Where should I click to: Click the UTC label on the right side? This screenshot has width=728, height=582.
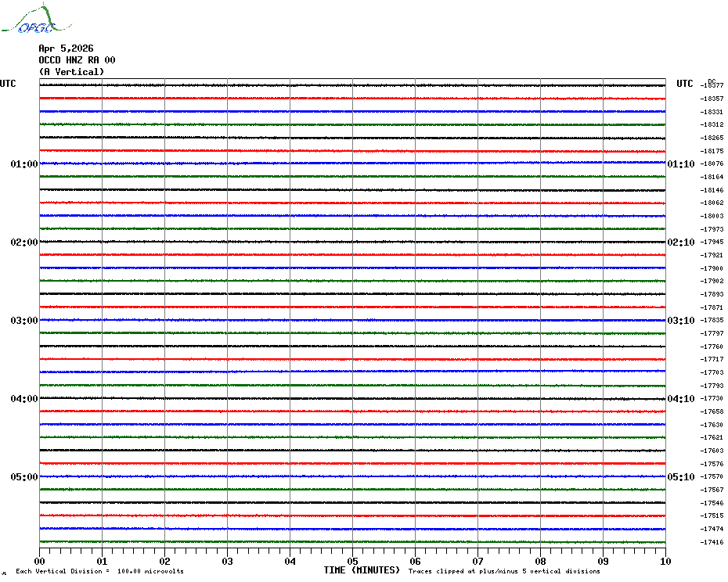pyautogui.click(x=685, y=84)
